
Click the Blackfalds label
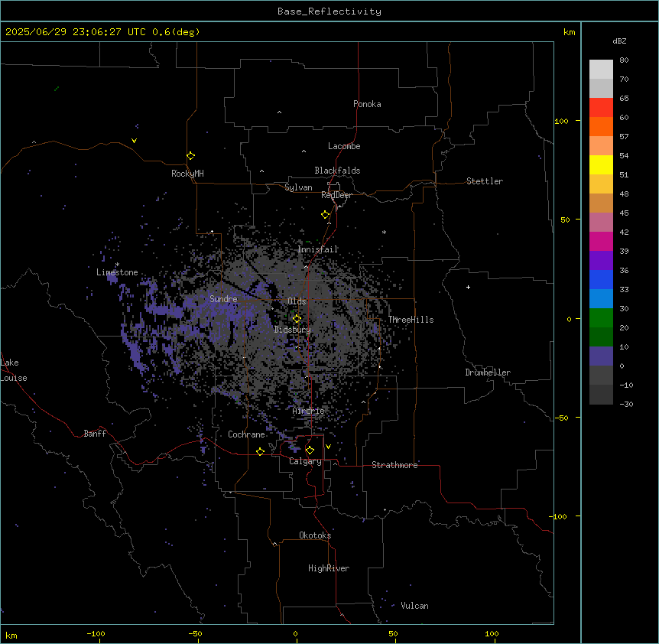coord(337,171)
